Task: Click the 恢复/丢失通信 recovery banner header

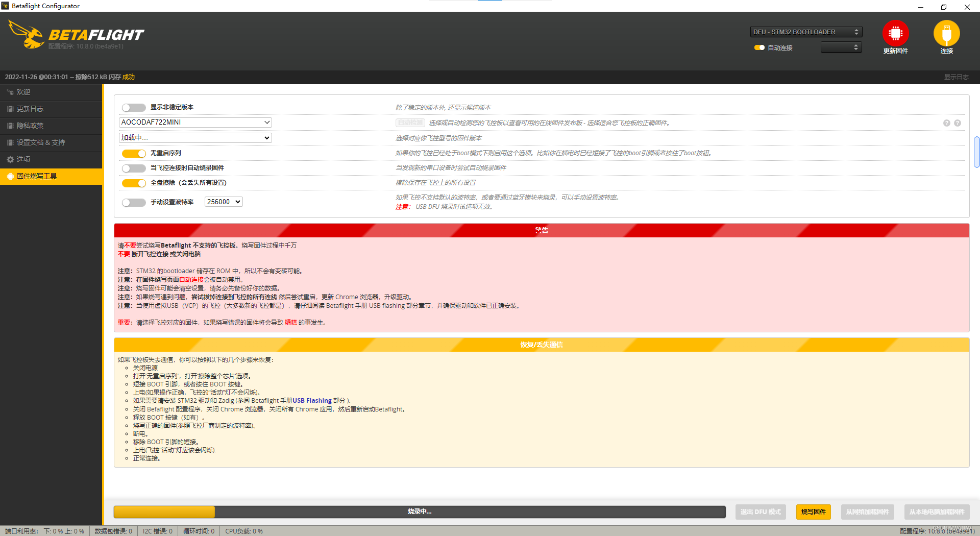Action: click(542, 345)
